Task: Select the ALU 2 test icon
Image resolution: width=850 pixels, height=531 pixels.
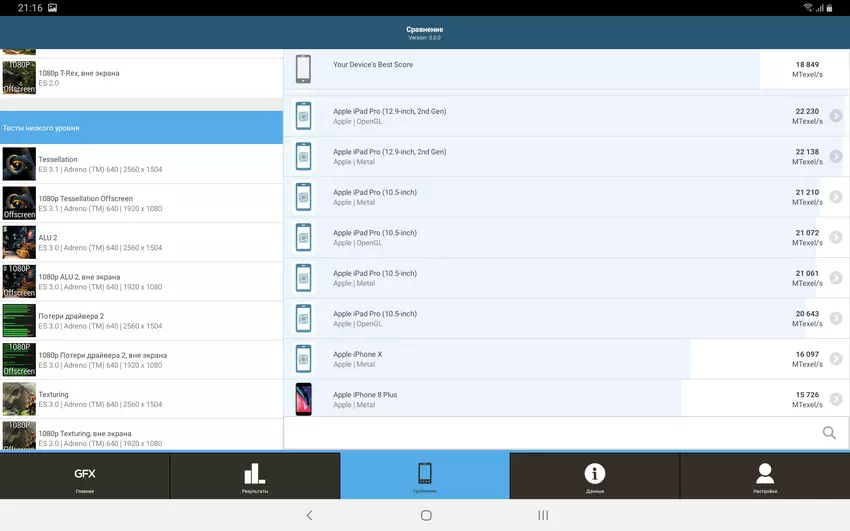Action: point(19,242)
